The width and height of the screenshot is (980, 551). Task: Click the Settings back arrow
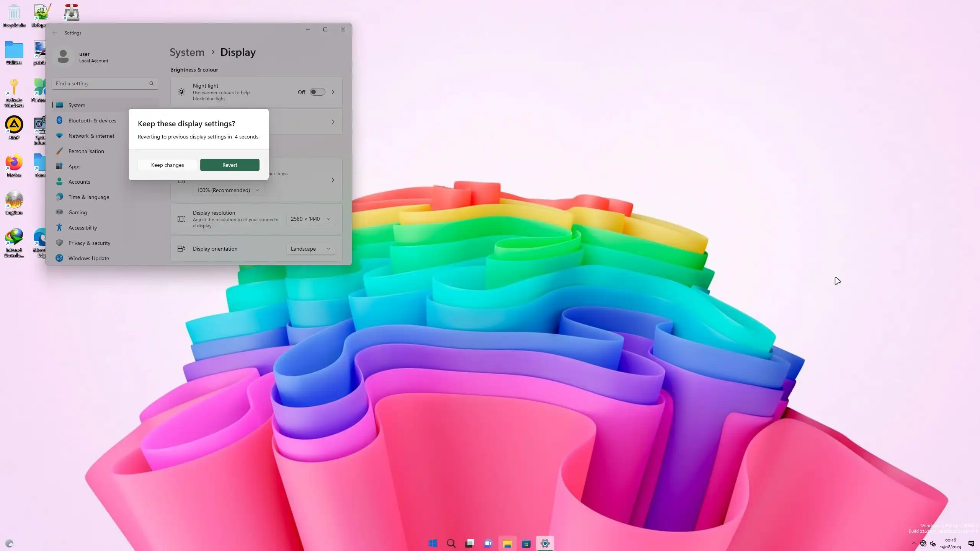coord(55,33)
